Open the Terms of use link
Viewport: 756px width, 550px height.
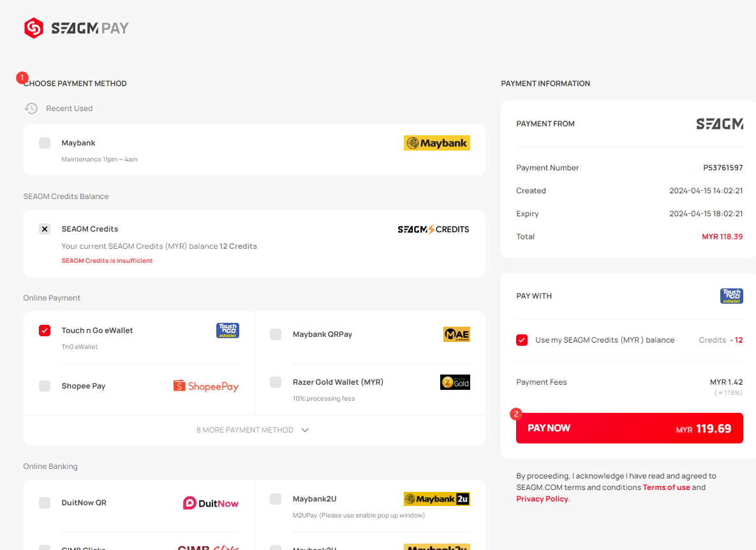(666, 487)
